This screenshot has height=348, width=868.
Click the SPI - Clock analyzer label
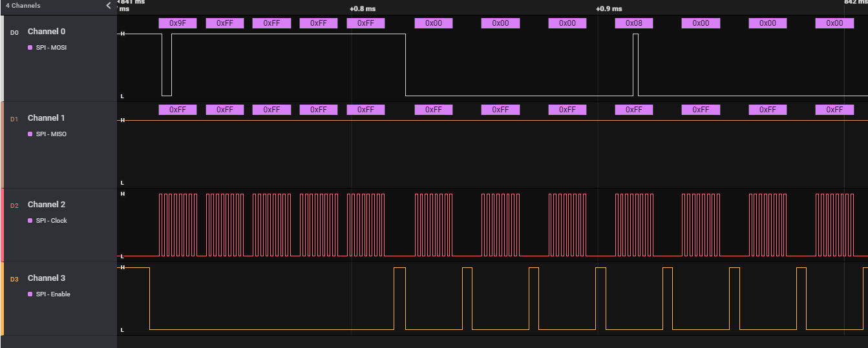click(x=52, y=221)
